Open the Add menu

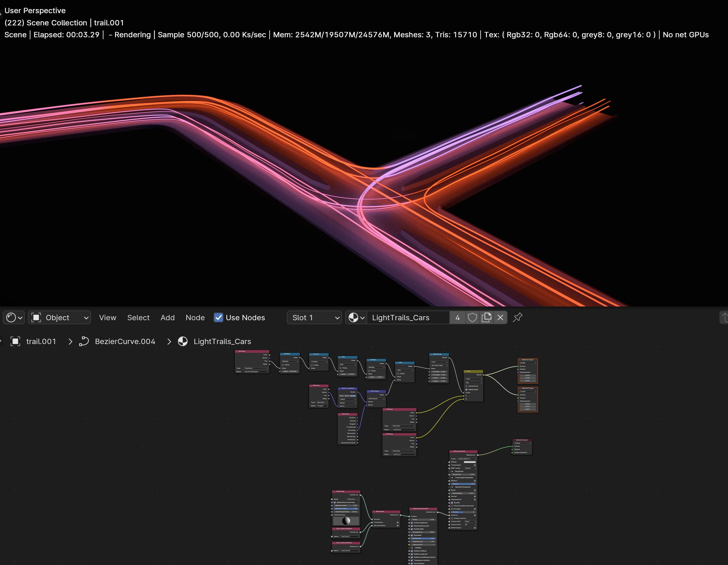tap(167, 317)
